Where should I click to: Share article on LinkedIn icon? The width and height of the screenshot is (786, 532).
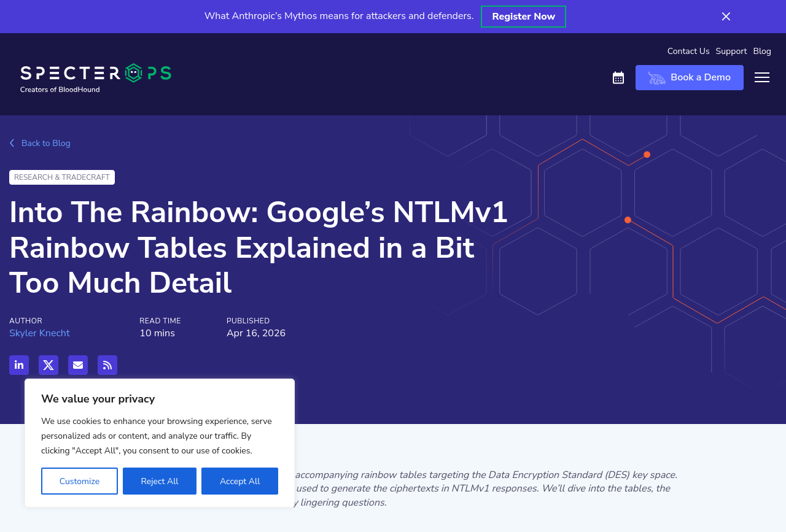[19, 365]
